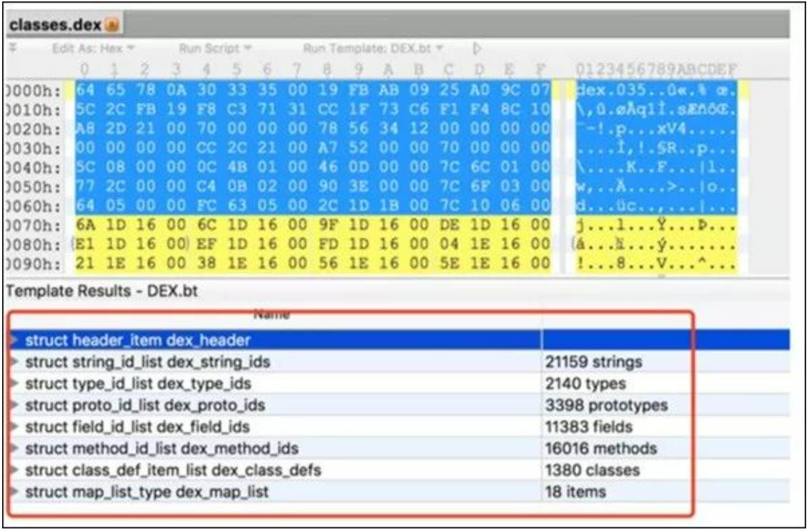Image resolution: width=809 pixels, height=532 pixels.
Task: Click the Name column header
Action: tap(272, 314)
